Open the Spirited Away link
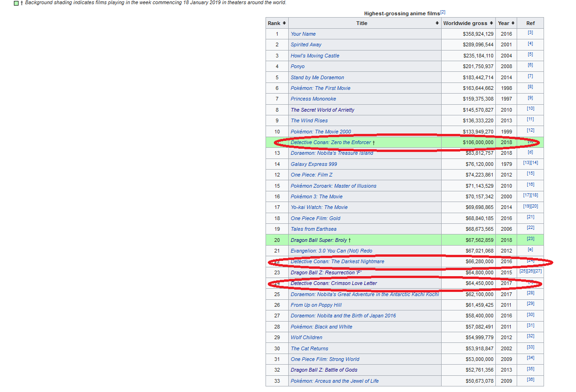This screenshot has width=576, height=392. [306, 44]
